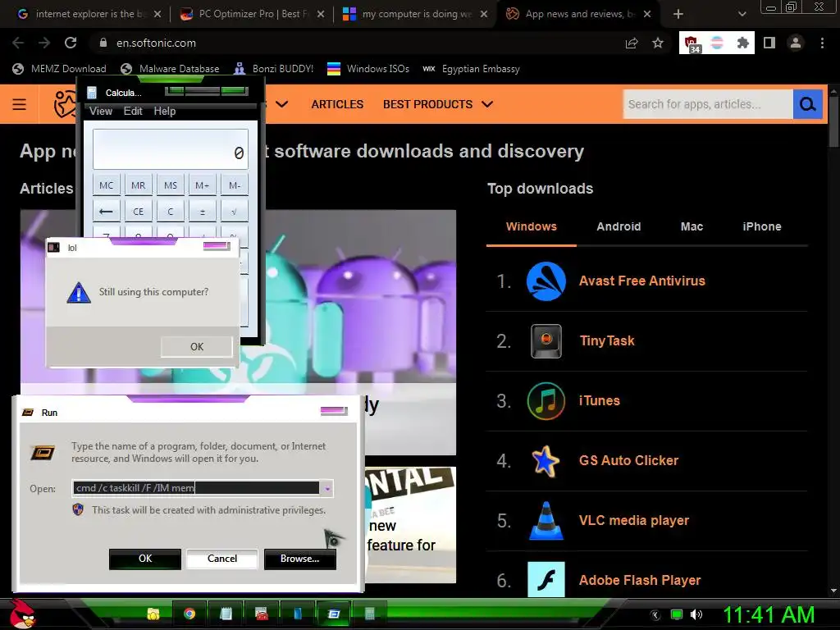Show the taskbar clock at 11:41 AM
The width and height of the screenshot is (840, 630).
coord(769,614)
